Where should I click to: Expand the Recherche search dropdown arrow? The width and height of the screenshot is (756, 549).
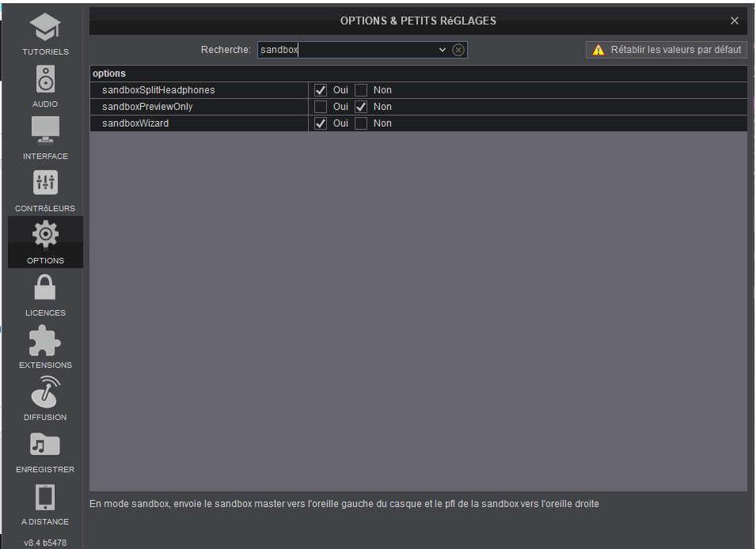pyautogui.click(x=443, y=50)
